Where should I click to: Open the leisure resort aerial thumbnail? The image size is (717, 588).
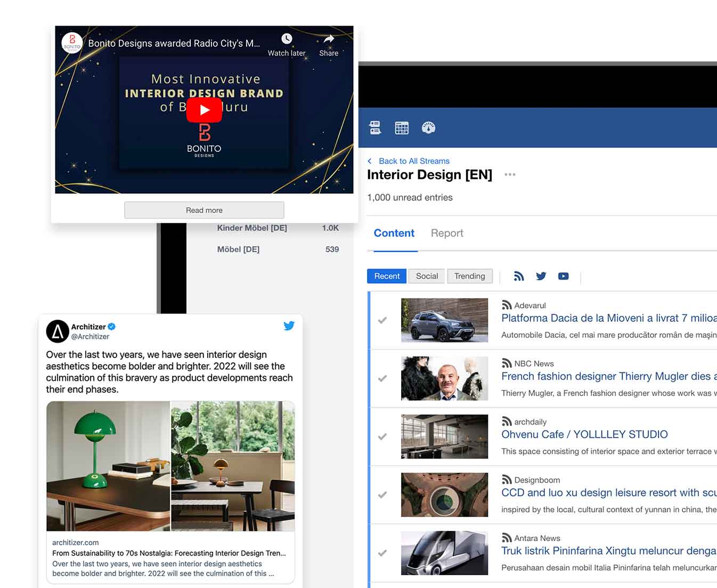[x=444, y=495]
